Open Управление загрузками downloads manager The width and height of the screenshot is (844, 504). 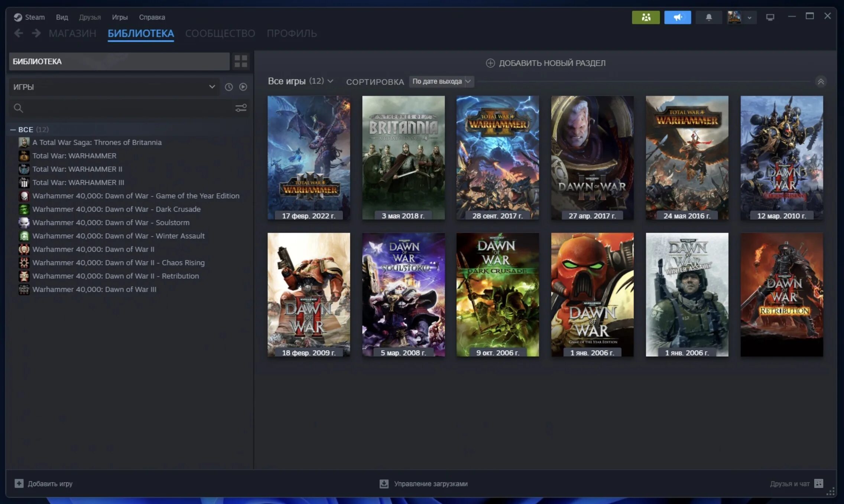coord(423,484)
